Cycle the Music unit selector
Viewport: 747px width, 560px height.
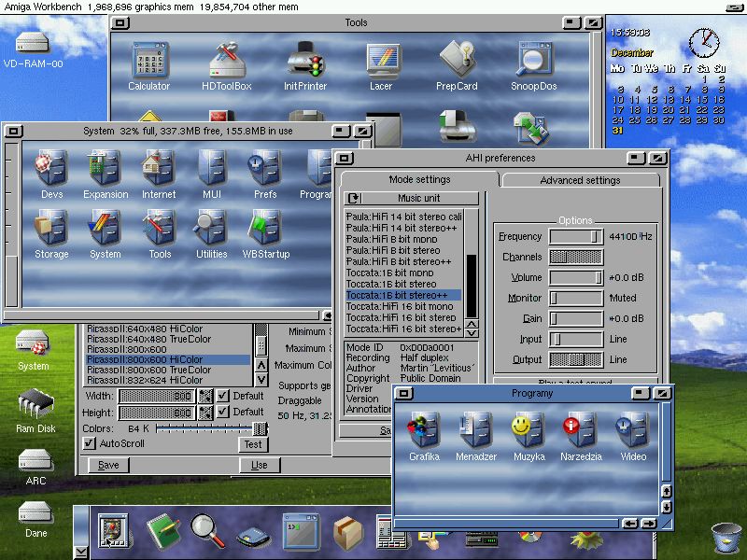click(412, 198)
